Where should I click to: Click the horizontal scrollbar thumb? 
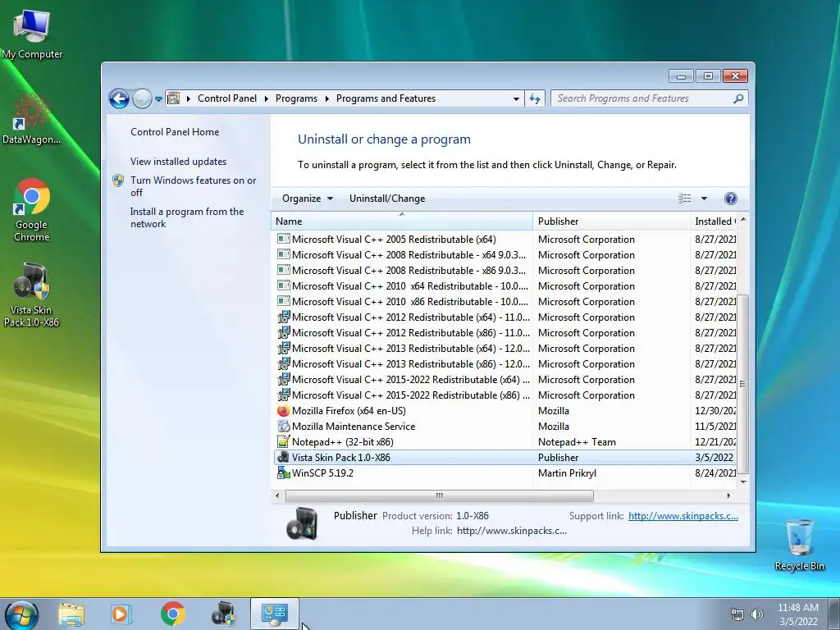[440, 496]
